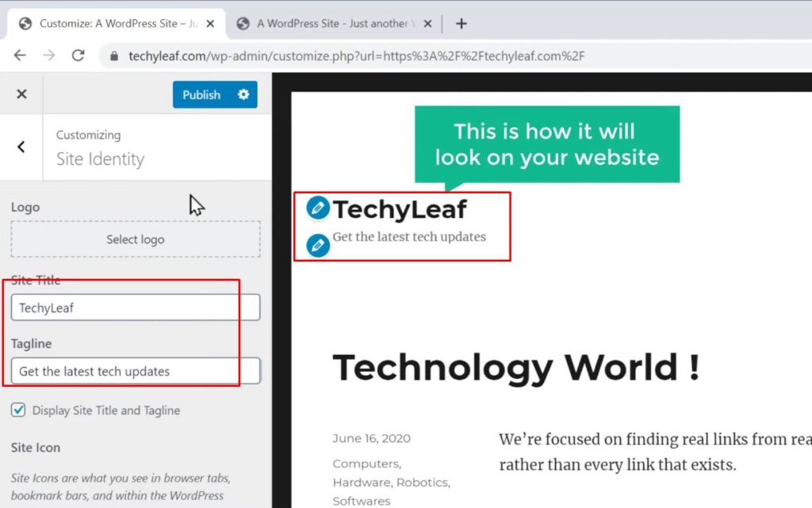Click the browser address bar URL
The image size is (812, 508).
(x=357, y=56)
